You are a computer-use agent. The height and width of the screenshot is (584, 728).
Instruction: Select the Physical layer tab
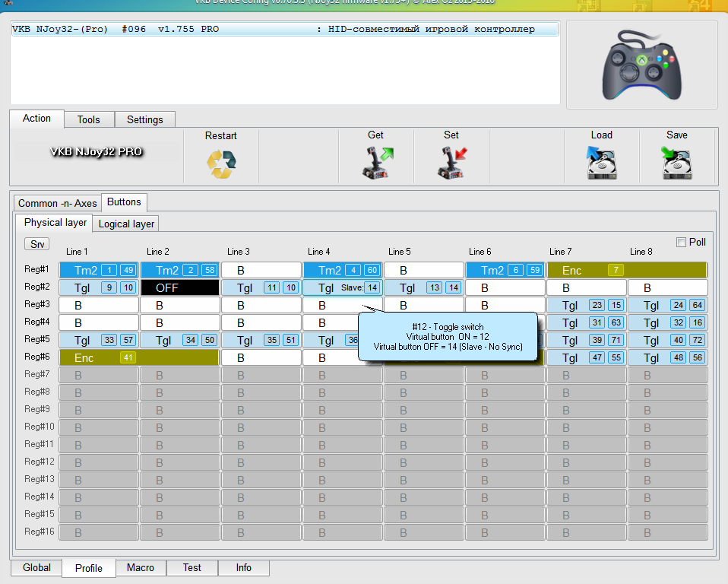tap(55, 223)
